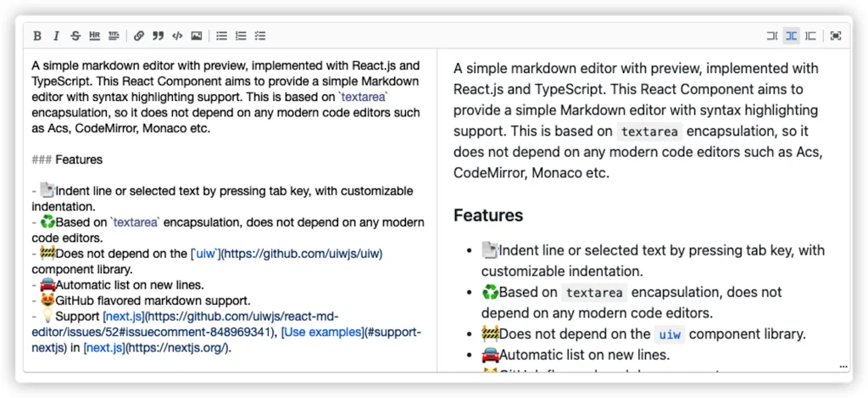Open the 'uiw' link in the preview pane
Screen dimensions: 868x398
[670, 335]
